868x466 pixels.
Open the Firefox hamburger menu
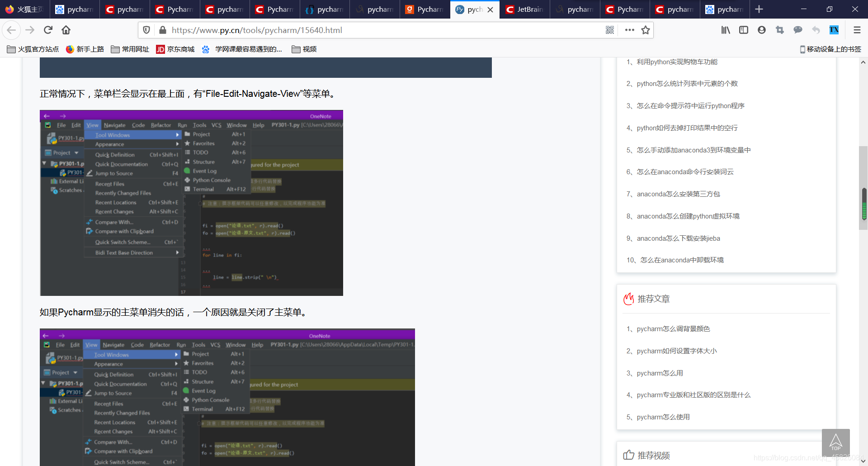[857, 30]
